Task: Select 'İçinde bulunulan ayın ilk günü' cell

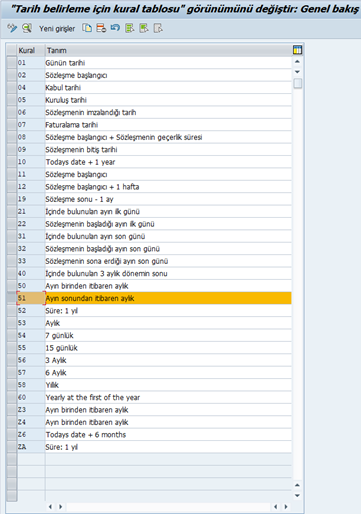Action: click(x=168, y=211)
